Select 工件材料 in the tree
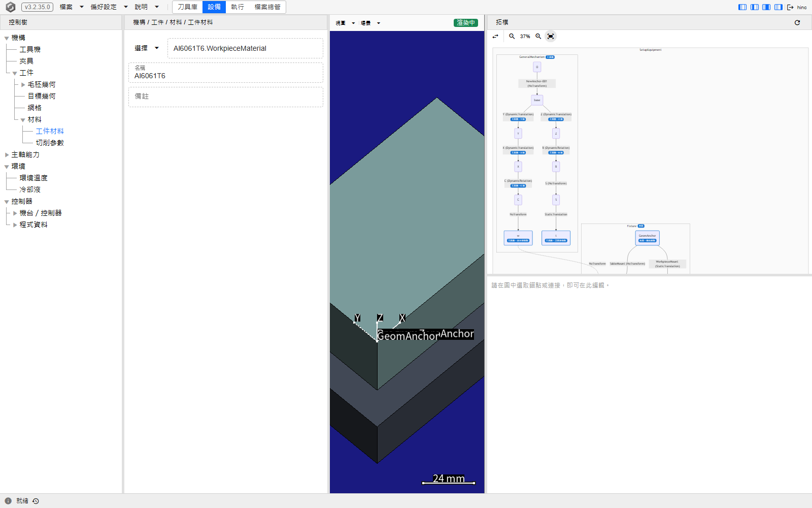This screenshot has width=812, height=508. point(50,131)
